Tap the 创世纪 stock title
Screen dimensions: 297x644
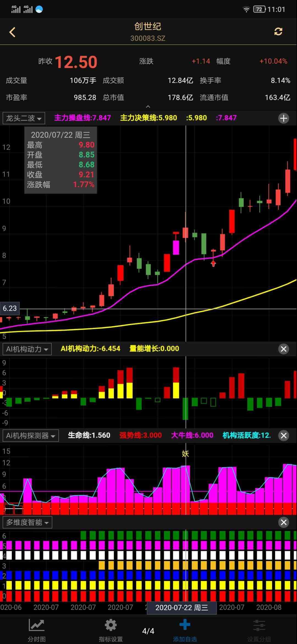coord(148,27)
